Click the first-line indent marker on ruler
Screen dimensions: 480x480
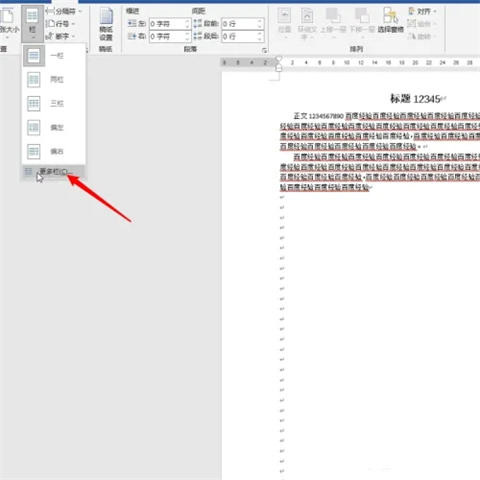point(279,59)
